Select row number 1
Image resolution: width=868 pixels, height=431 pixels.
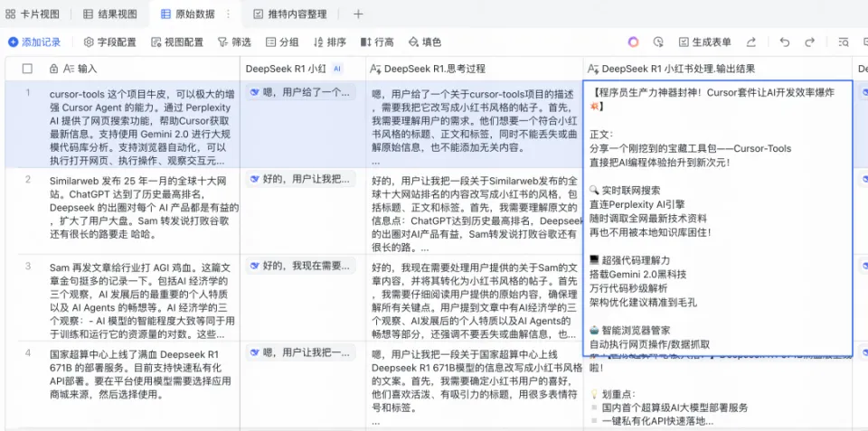[28, 92]
